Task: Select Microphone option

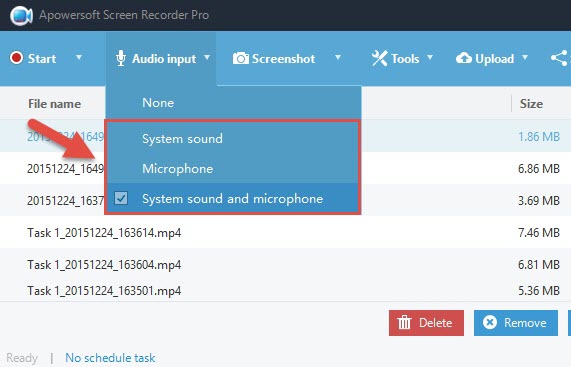Action: coord(233,169)
